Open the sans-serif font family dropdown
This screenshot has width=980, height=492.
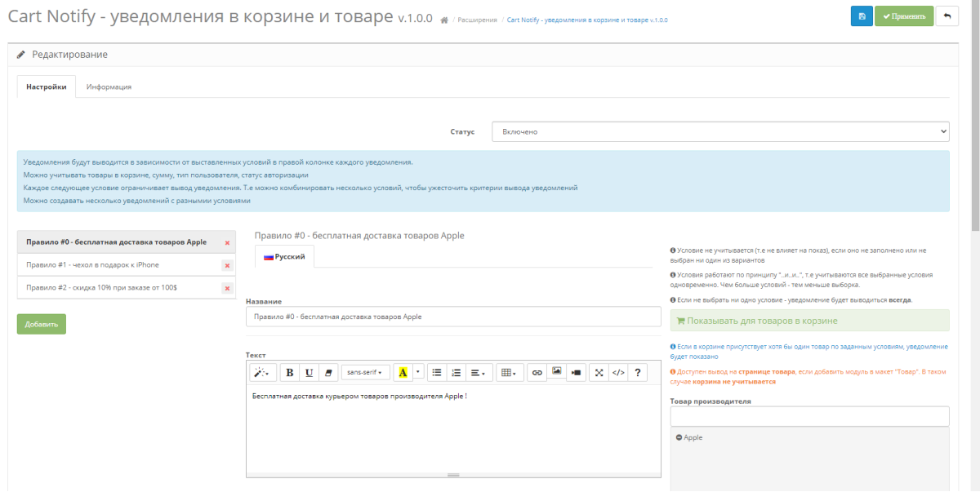tap(365, 372)
